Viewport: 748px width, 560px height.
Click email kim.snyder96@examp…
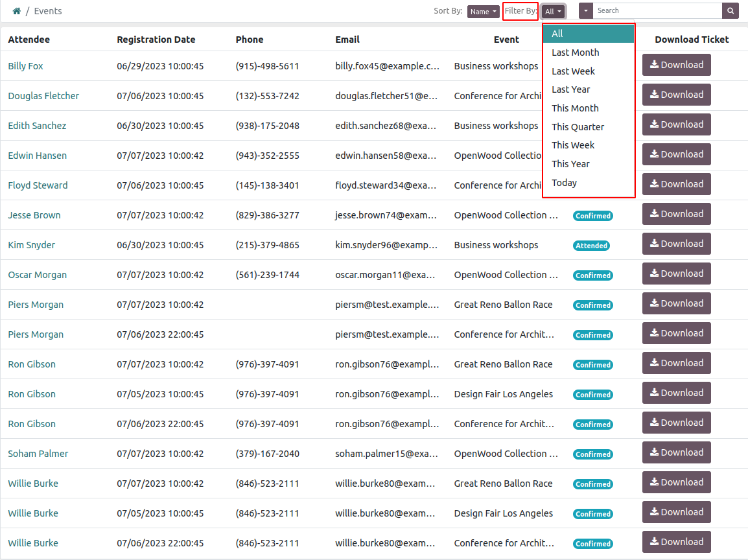coord(386,245)
